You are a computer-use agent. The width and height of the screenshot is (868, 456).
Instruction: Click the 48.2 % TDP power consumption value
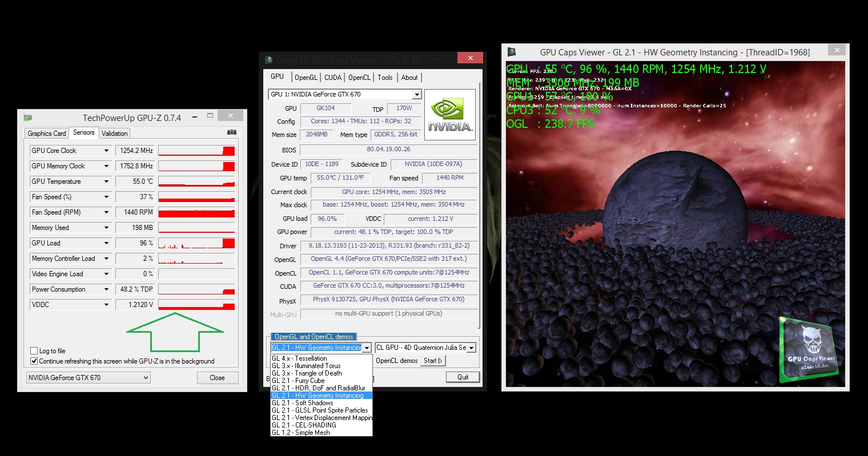tap(135, 289)
